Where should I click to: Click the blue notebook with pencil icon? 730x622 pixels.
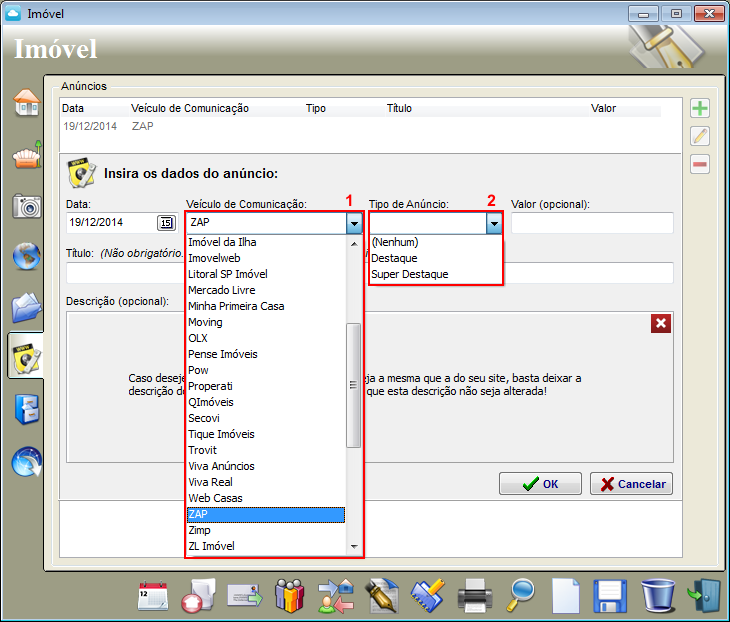428,595
